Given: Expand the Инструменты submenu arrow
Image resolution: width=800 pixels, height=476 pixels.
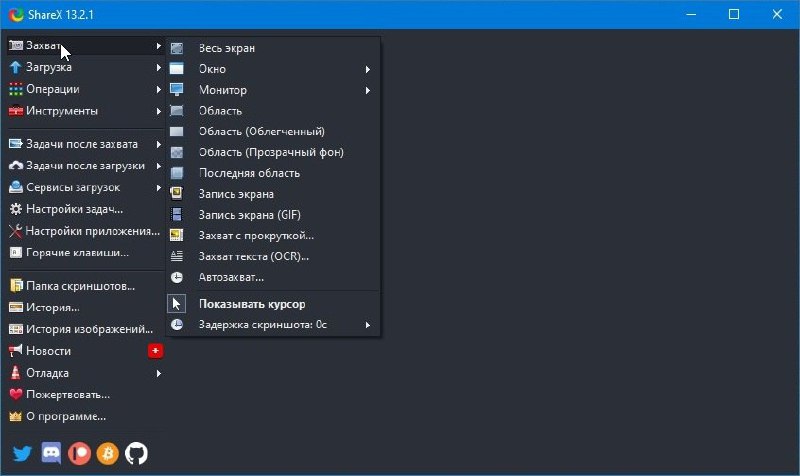Looking at the screenshot, I should tap(159, 111).
